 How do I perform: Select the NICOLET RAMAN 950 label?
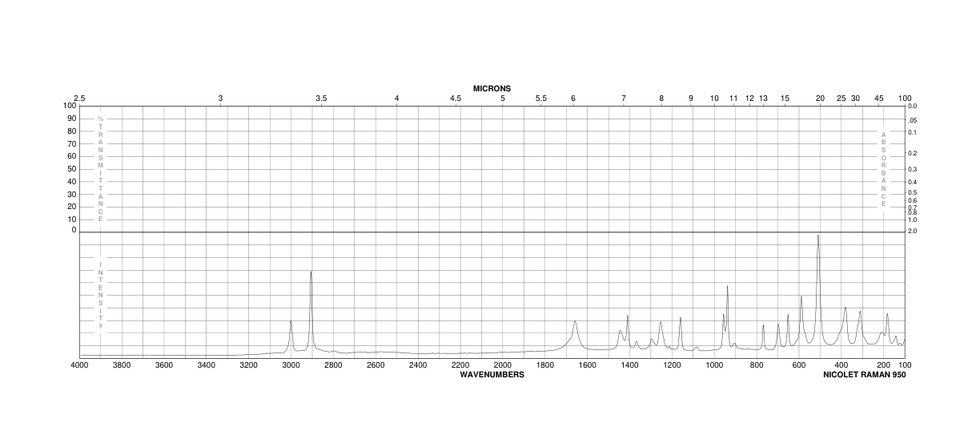tap(865, 375)
